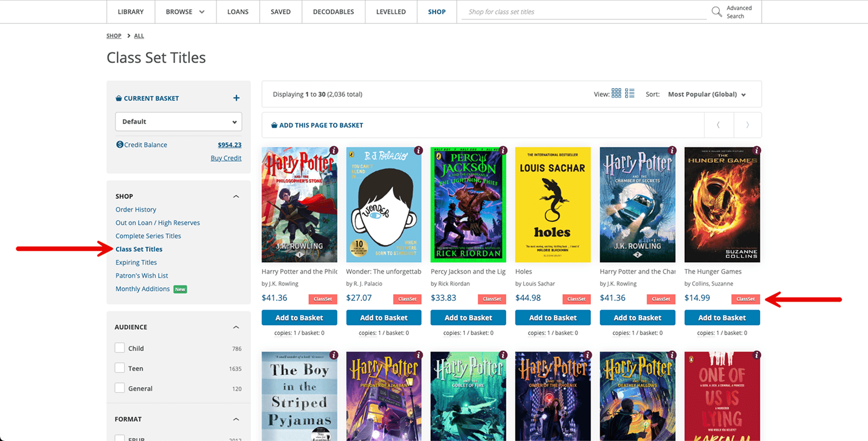The height and width of the screenshot is (441, 868).
Task: Open info icon on Prisoner of Azkaban cover
Action: (x=418, y=355)
